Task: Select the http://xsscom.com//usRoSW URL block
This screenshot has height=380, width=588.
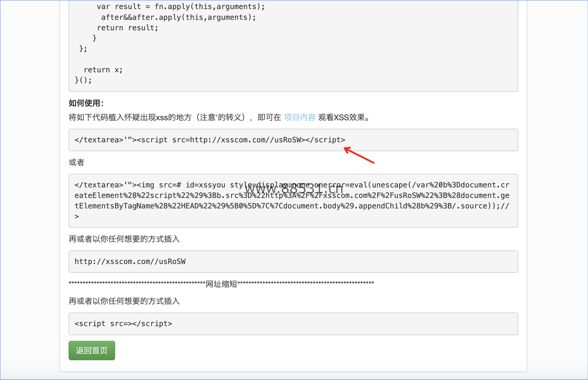Action: 293,261
